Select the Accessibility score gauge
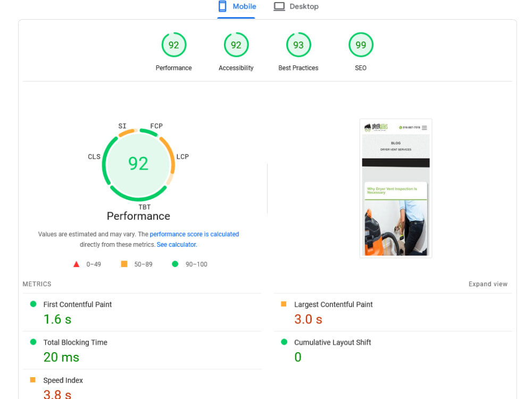Screen dimensions: 532x399 [236, 45]
